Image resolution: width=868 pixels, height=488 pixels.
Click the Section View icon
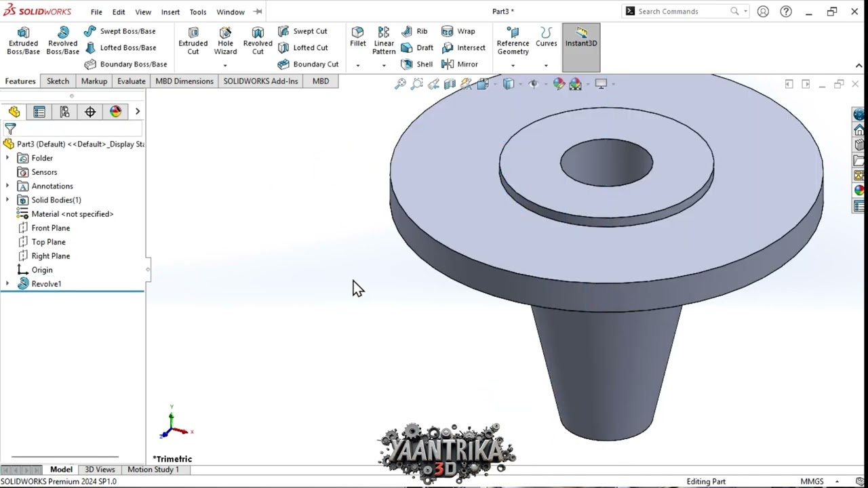(x=450, y=84)
